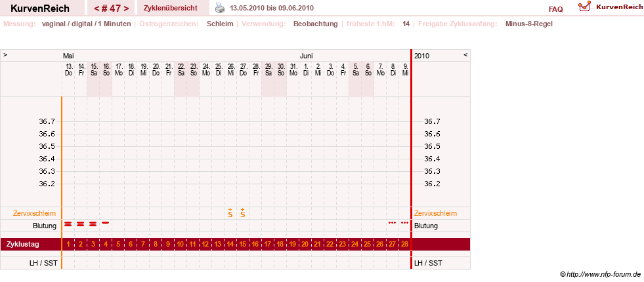Click the mucus S+ symbol on cycle day 15

[x=243, y=212]
